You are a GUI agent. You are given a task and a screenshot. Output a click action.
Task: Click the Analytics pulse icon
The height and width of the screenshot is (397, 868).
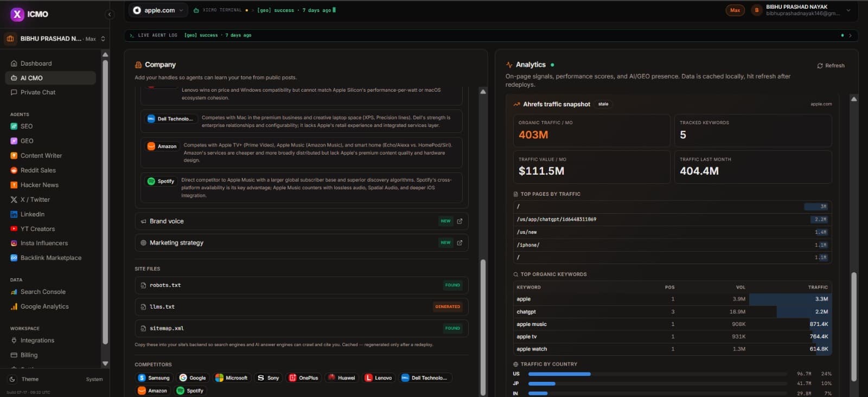pyautogui.click(x=509, y=65)
